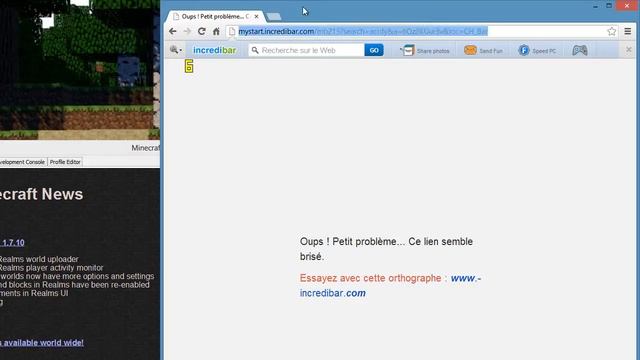Open Development Console tab in Minecraft launcher
The image size is (640, 360).
coord(22,162)
